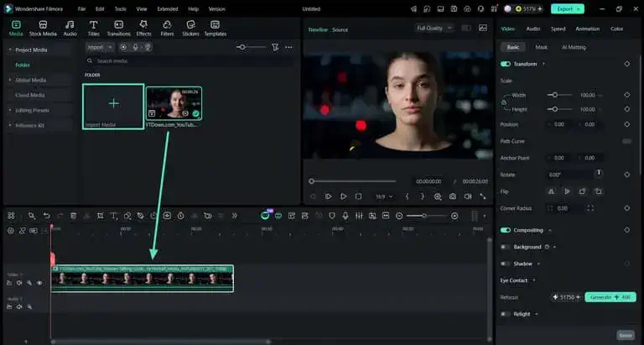Expand the Influence Kit tree item
Viewport: 644px width, 345px height.
10,125
